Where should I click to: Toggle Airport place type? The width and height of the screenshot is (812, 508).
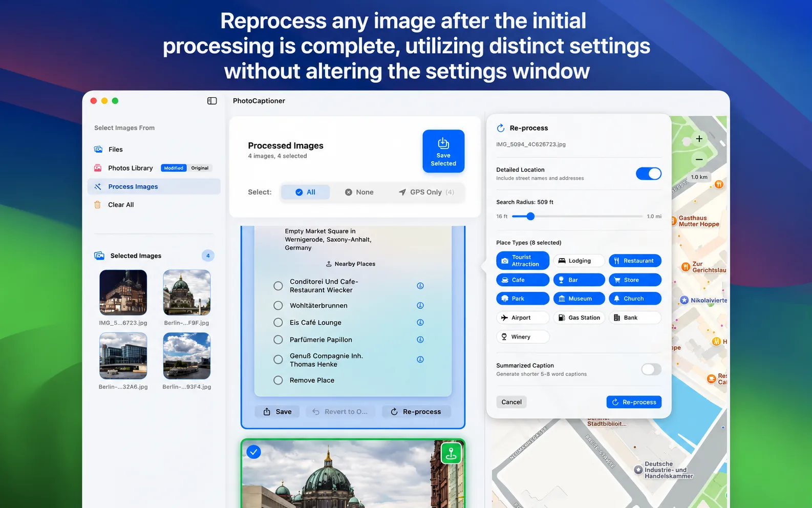(523, 317)
